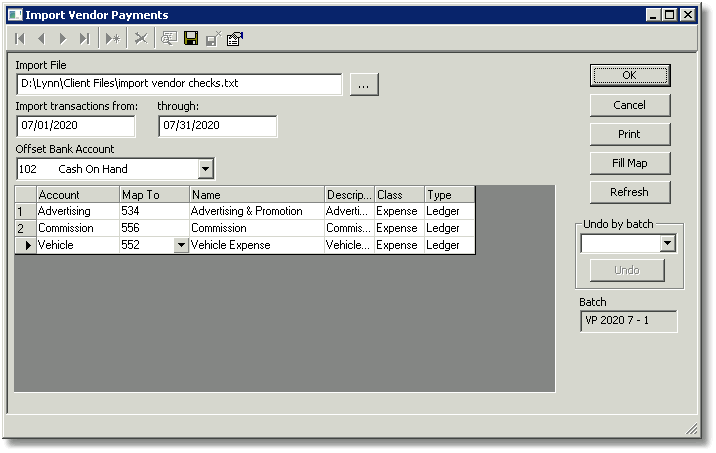
Task: Click the Cancel button
Action: (x=630, y=105)
